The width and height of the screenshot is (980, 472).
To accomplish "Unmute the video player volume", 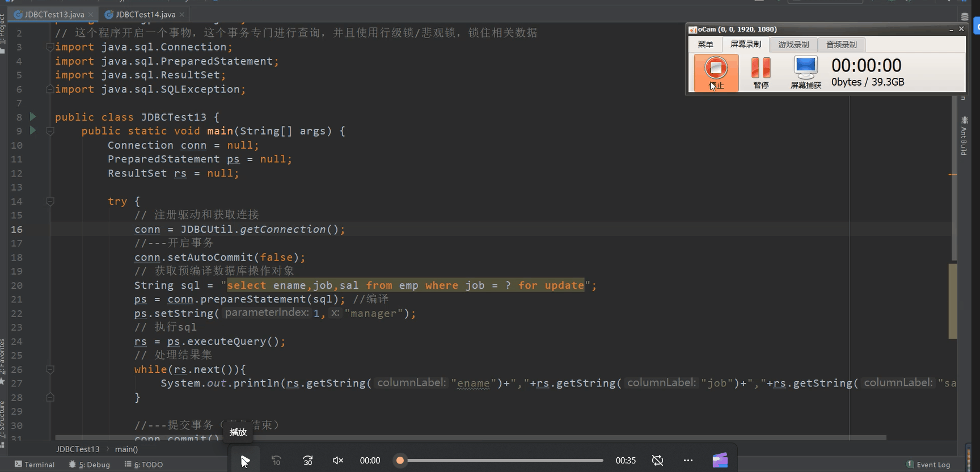I will click(338, 460).
